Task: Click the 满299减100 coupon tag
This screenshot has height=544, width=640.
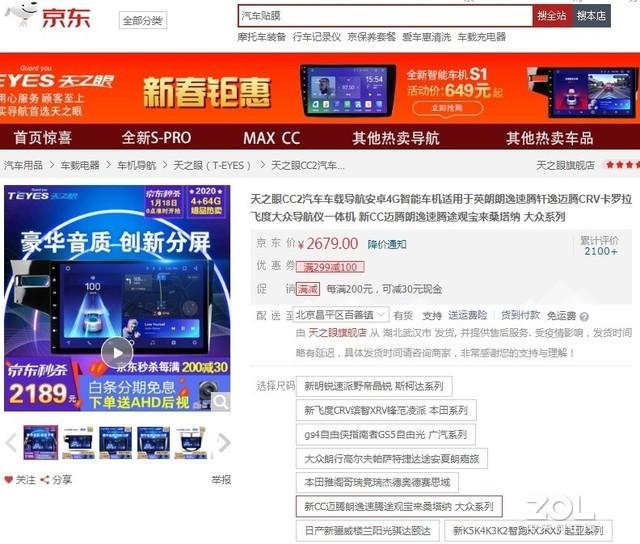Action: tap(330, 267)
